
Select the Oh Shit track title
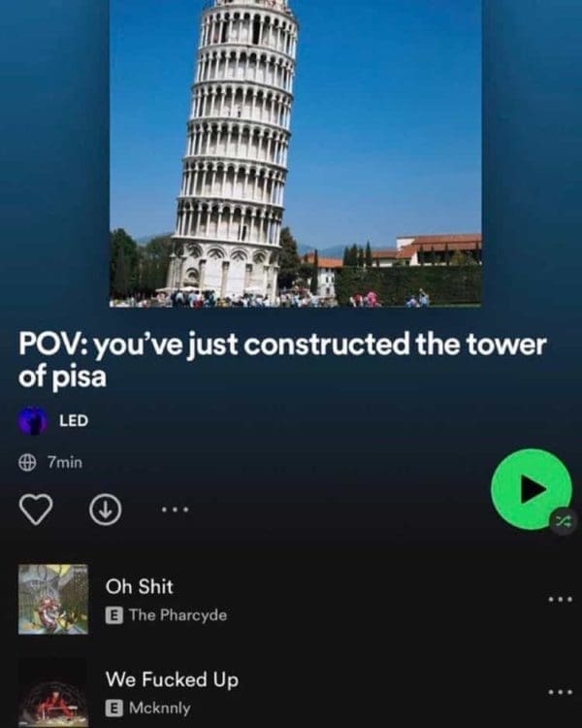(x=140, y=586)
